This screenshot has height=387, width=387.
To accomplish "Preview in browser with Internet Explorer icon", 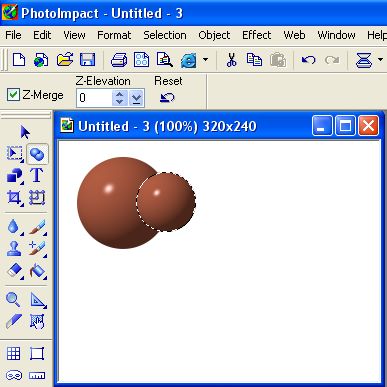I will click(x=189, y=61).
